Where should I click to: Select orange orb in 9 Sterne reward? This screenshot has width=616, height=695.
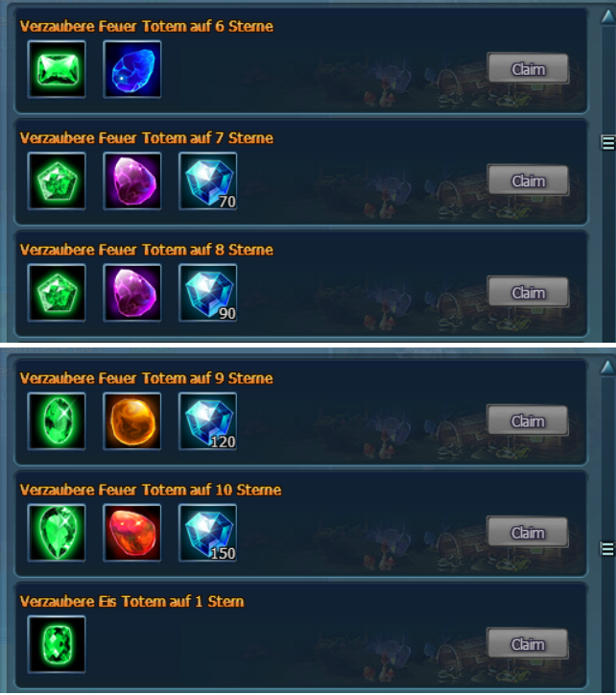132,421
